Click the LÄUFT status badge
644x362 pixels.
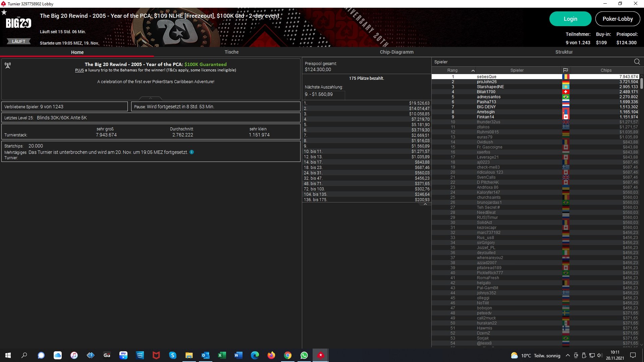coord(19,42)
